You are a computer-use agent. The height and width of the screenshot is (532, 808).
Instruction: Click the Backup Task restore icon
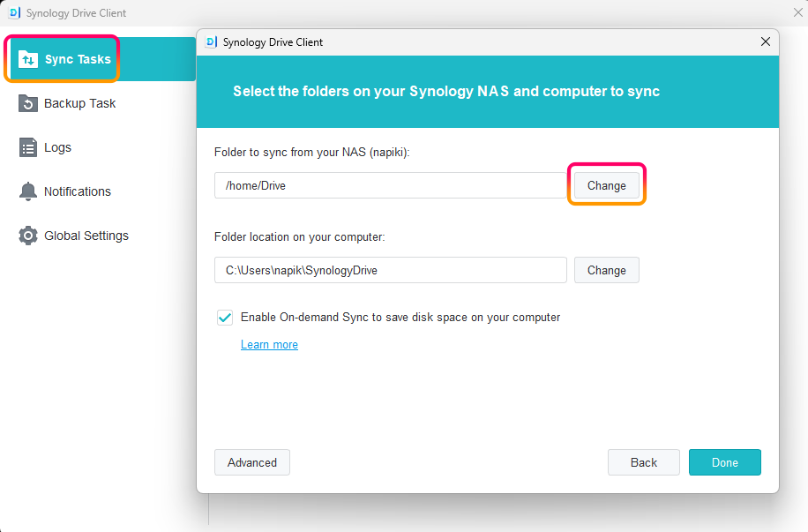[28, 103]
